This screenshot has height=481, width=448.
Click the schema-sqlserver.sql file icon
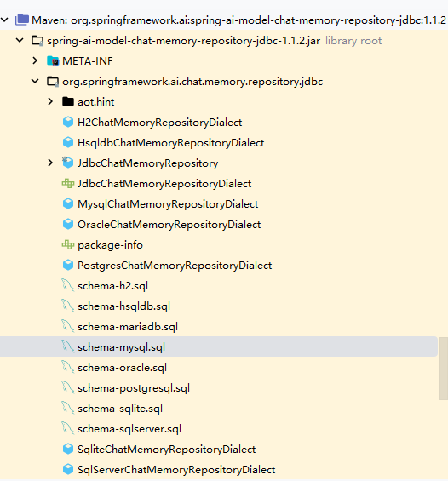pos(68,429)
